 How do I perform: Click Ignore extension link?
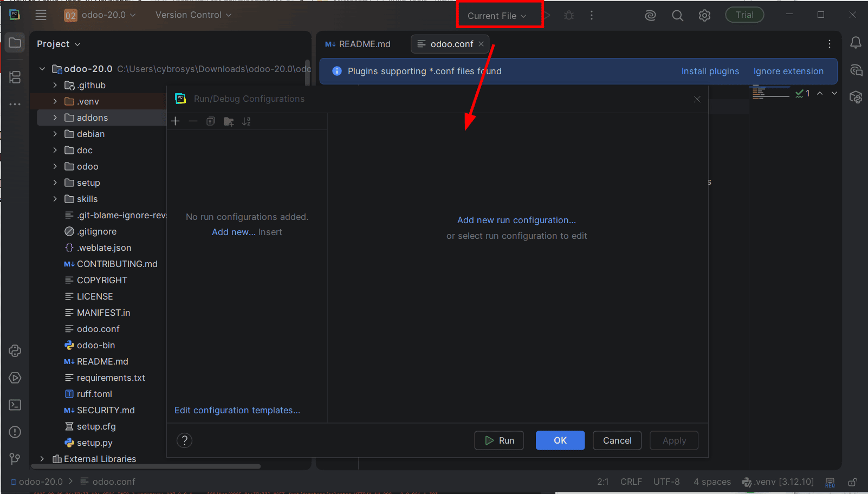tap(788, 71)
